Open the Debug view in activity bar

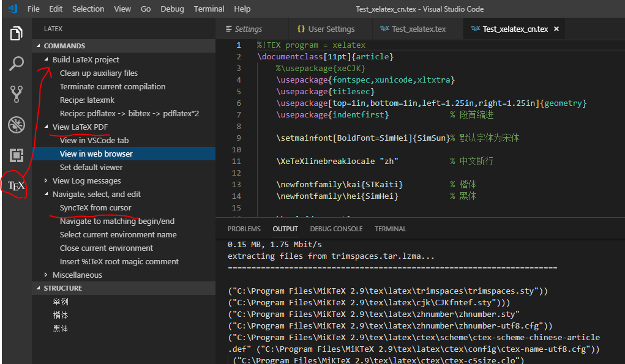(17, 125)
